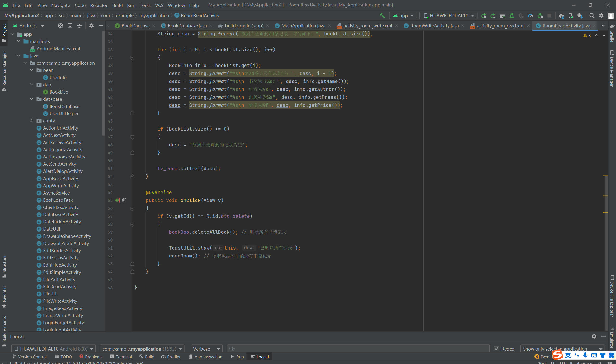Toggle fold marker at line 37

tap(132, 58)
